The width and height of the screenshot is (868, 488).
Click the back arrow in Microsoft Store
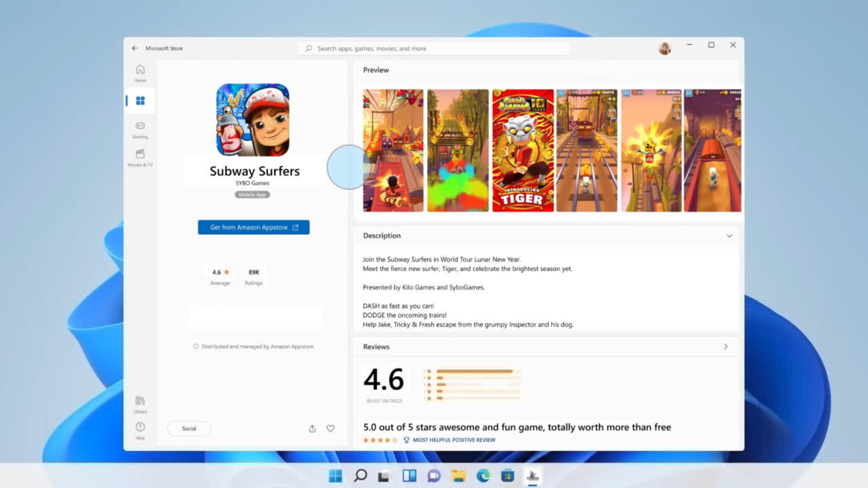(x=134, y=48)
